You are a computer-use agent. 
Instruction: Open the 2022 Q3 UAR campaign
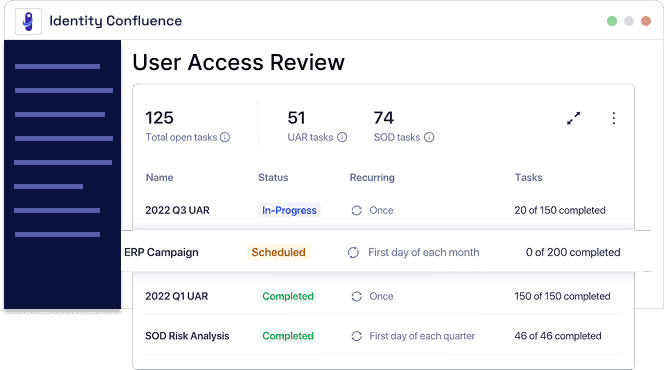click(x=177, y=210)
